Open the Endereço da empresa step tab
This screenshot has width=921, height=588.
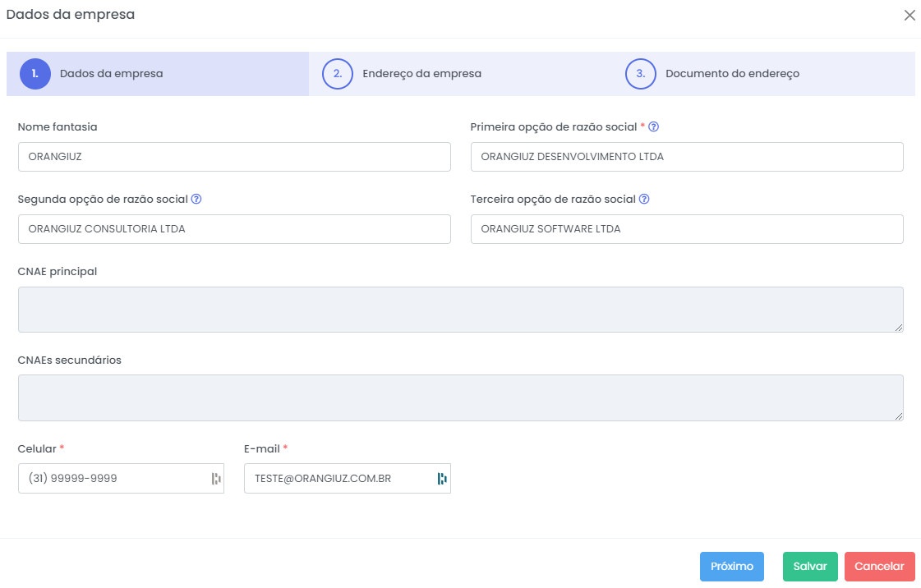pos(460,74)
